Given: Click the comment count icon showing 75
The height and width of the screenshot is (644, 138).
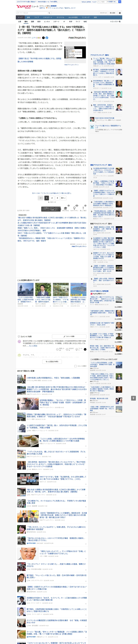Looking at the screenshot, I should [34, 38].
